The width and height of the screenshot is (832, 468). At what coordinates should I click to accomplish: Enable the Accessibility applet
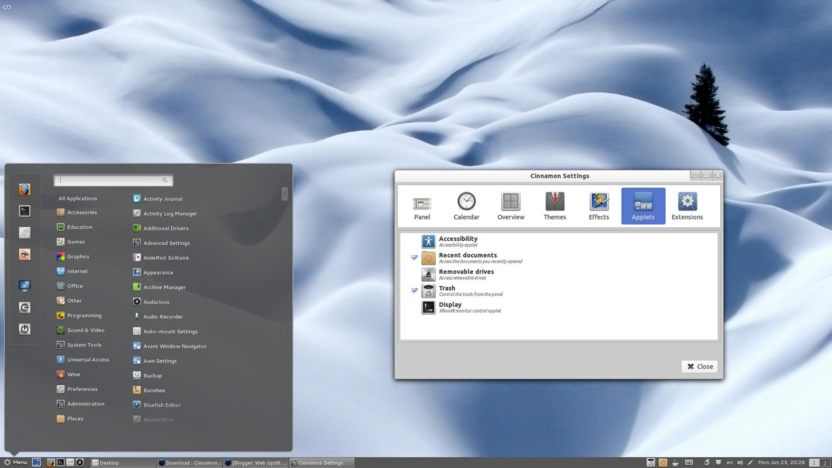click(415, 242)
